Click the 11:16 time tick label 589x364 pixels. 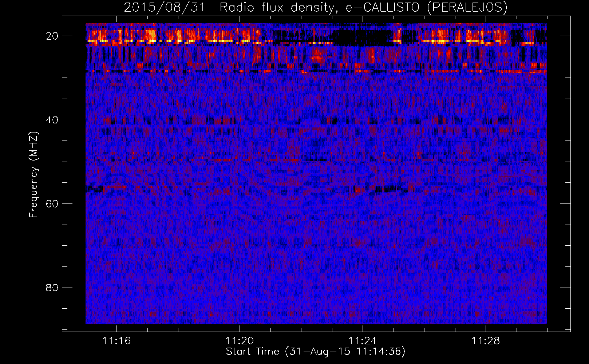(116, 341)
